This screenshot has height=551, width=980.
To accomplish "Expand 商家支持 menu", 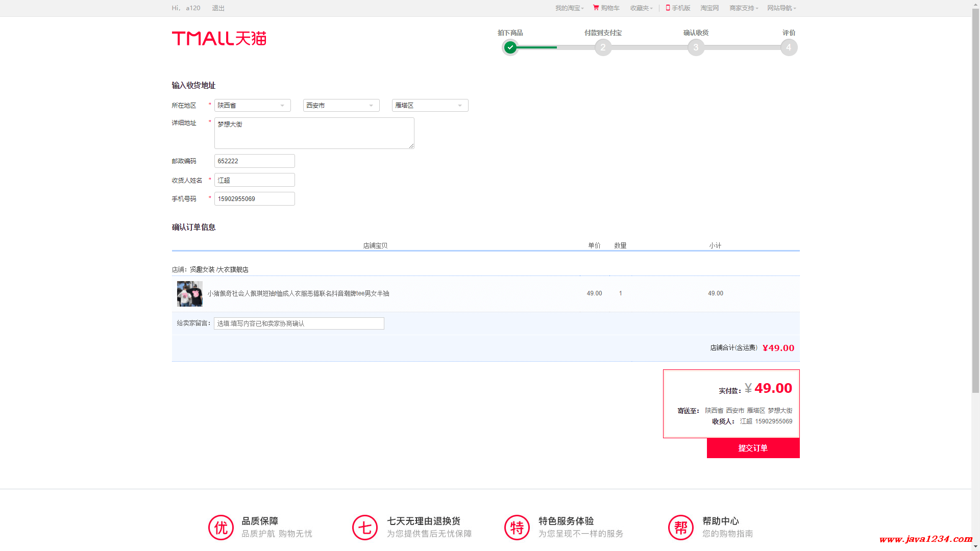I will 744,8.
